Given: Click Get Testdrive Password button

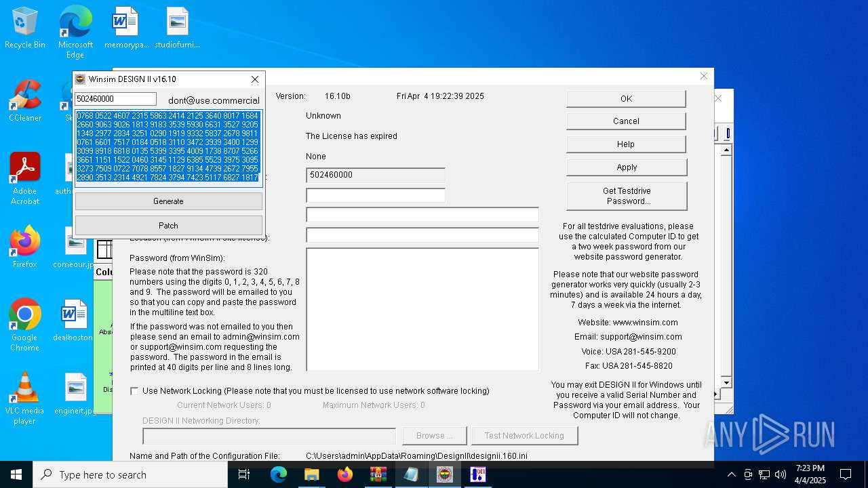Looking at the screenshot, I should [x=627, y=196].
